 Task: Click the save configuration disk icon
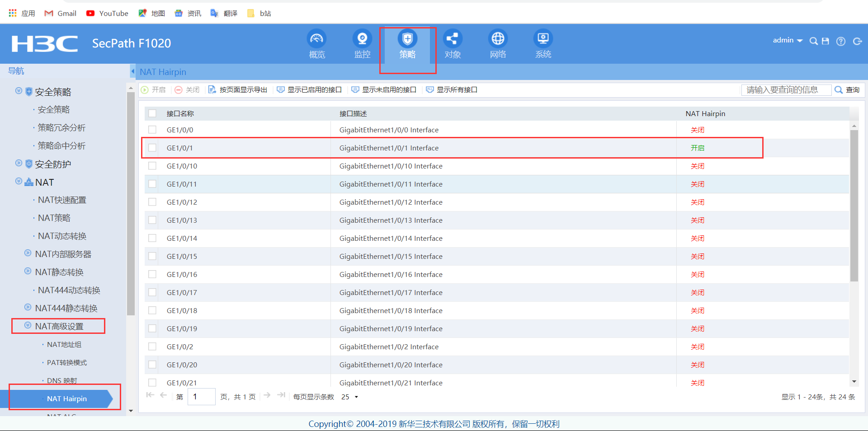tap(826, 41)
